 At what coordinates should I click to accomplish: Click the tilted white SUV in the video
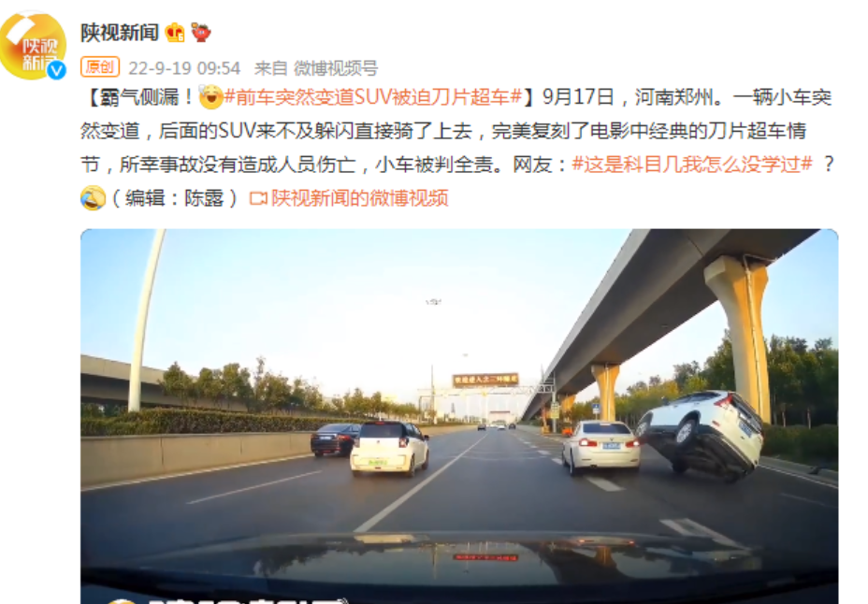click(x=701, y=435)
